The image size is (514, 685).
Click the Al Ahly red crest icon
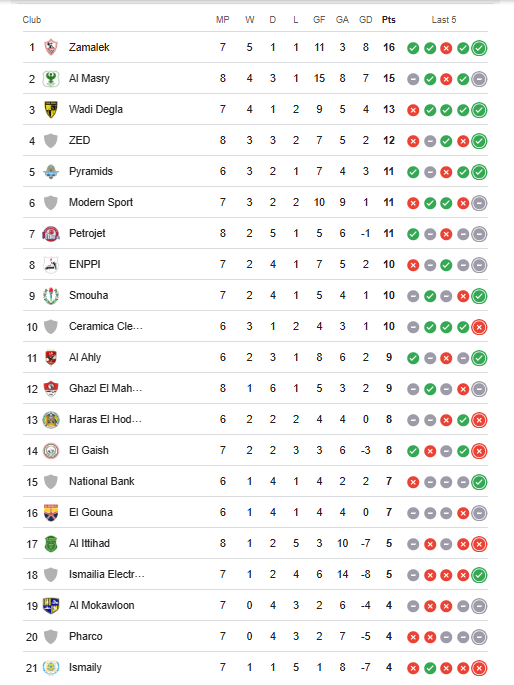click(51, 358)
